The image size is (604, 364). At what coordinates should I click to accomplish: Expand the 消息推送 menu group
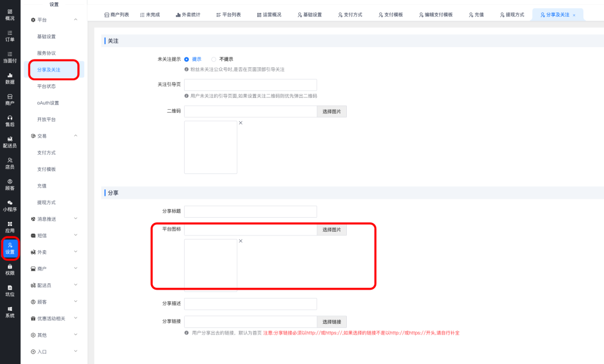[x=75, y=218]
